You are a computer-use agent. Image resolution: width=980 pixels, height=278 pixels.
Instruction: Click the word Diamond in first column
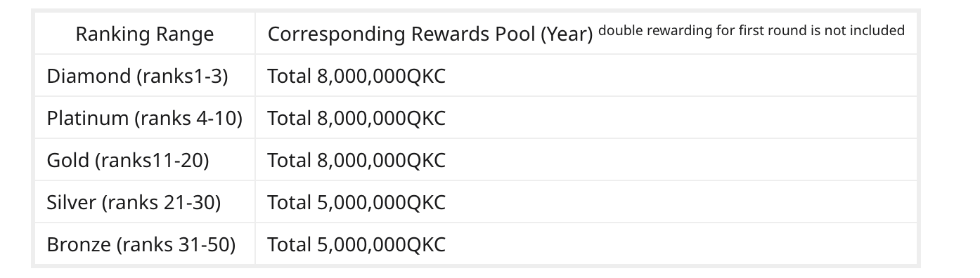pyautogui.click(x=89, y=76)
